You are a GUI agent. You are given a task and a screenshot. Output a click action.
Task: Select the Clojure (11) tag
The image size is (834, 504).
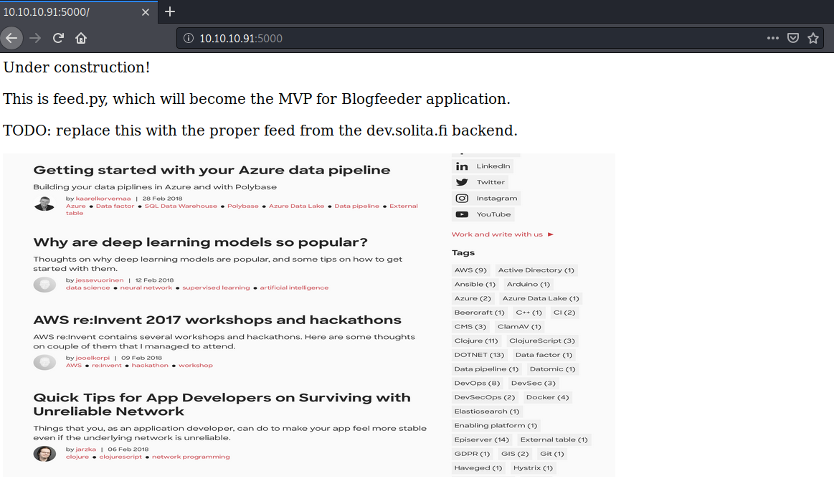click(475, 341)
